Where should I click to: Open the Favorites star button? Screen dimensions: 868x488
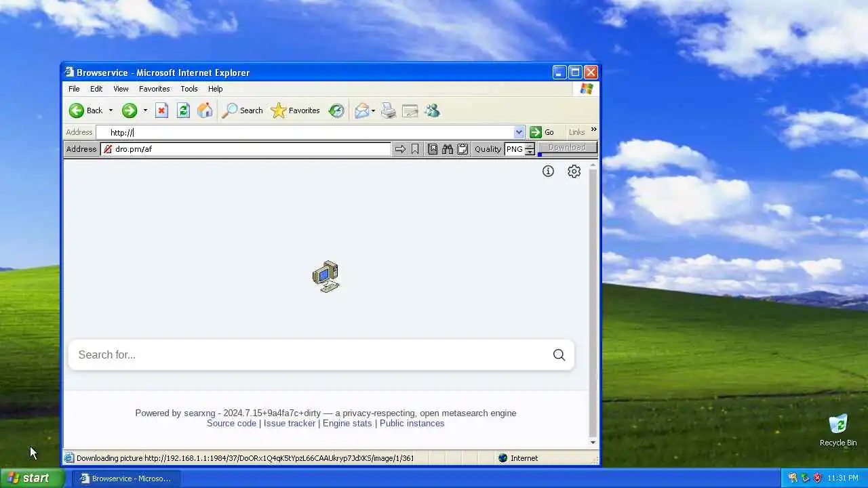[295, 110]
